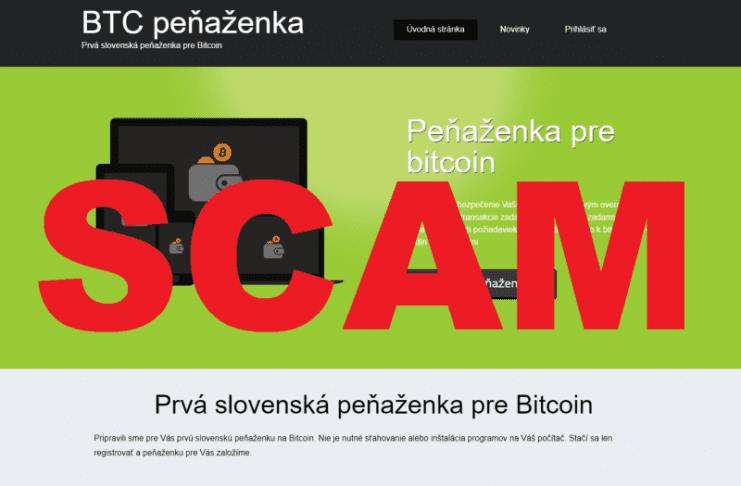Click the paragraph starting Pripravili sme pre Vás
Image resolution: width=741 pixels, height=486 pixels.
[x=353, y=445]
